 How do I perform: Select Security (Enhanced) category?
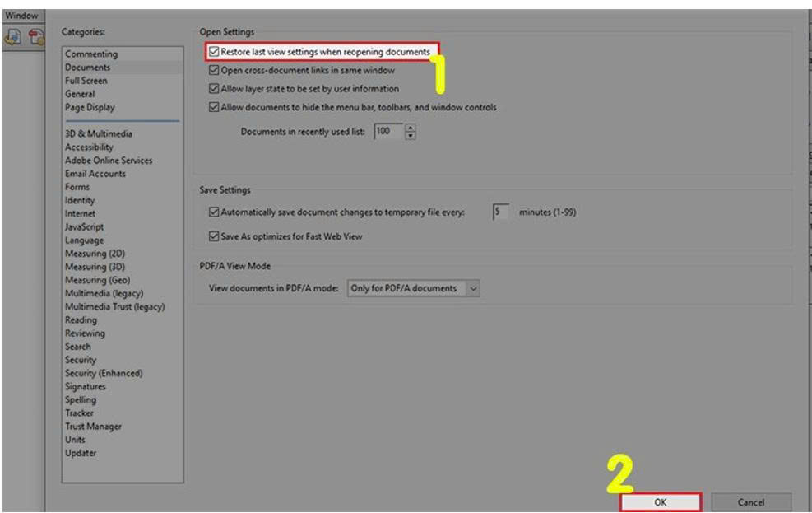(104, 373)
